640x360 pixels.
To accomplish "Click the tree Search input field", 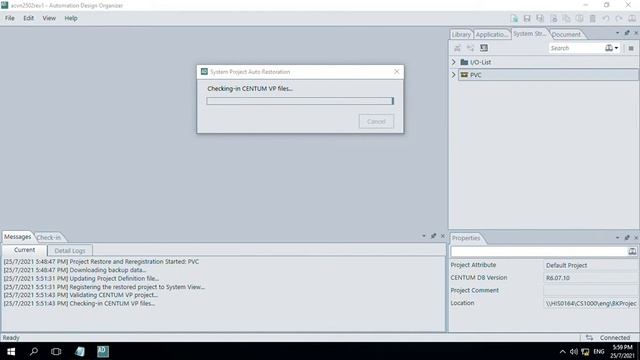I will pos(576,48).
